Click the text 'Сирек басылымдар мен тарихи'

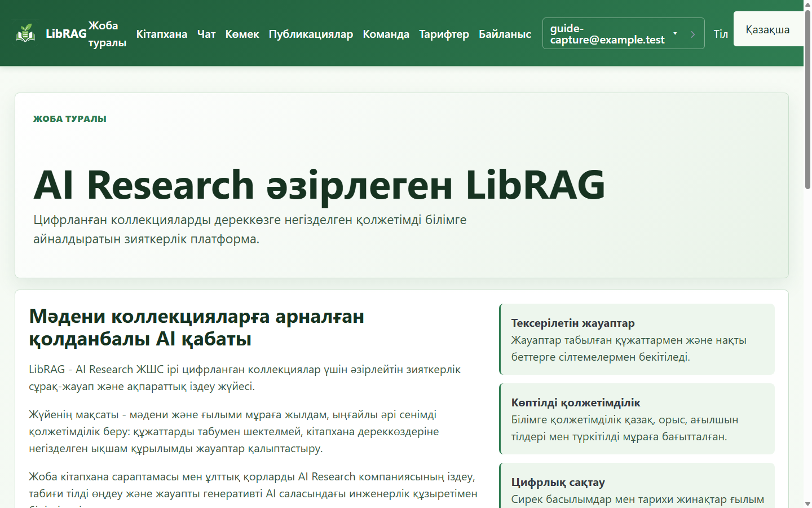coord(638,500)
